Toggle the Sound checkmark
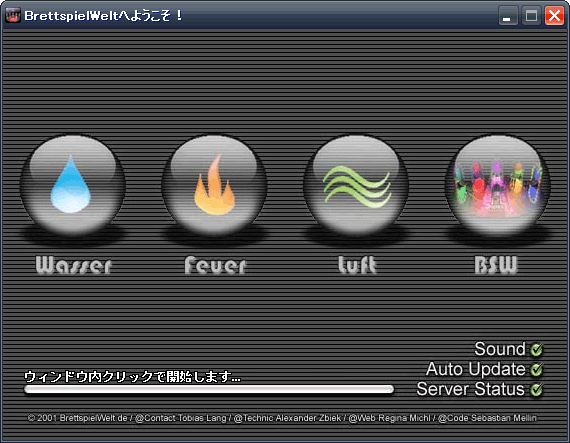 [x=536, y=350]
